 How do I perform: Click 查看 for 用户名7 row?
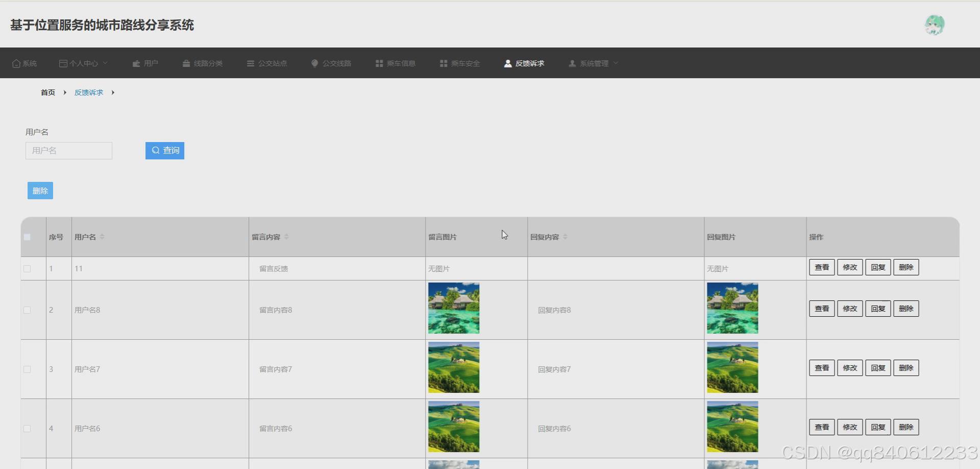point(822,368)
